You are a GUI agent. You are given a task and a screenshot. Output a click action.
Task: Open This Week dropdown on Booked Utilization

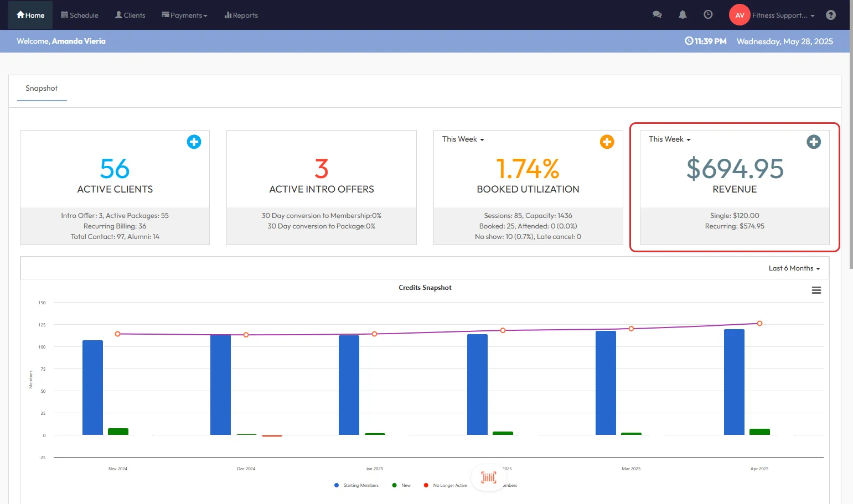[x=463, y=139]
